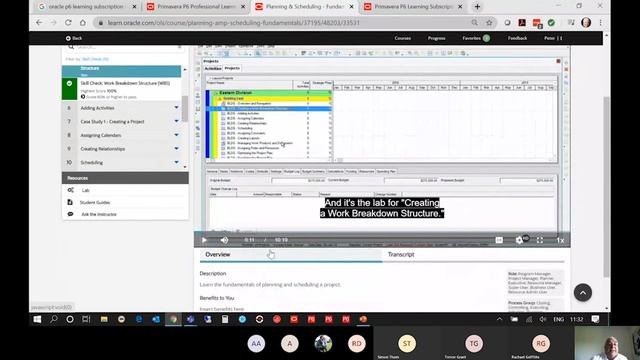Screen dimensions: 640x360
Task: Show hidden system tray icons
Action: pos(499,319)
